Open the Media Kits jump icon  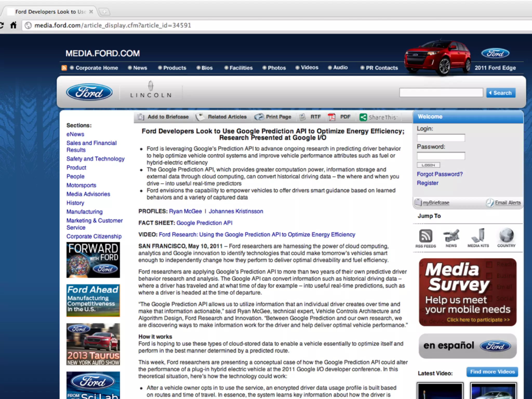tap(478, 238)
